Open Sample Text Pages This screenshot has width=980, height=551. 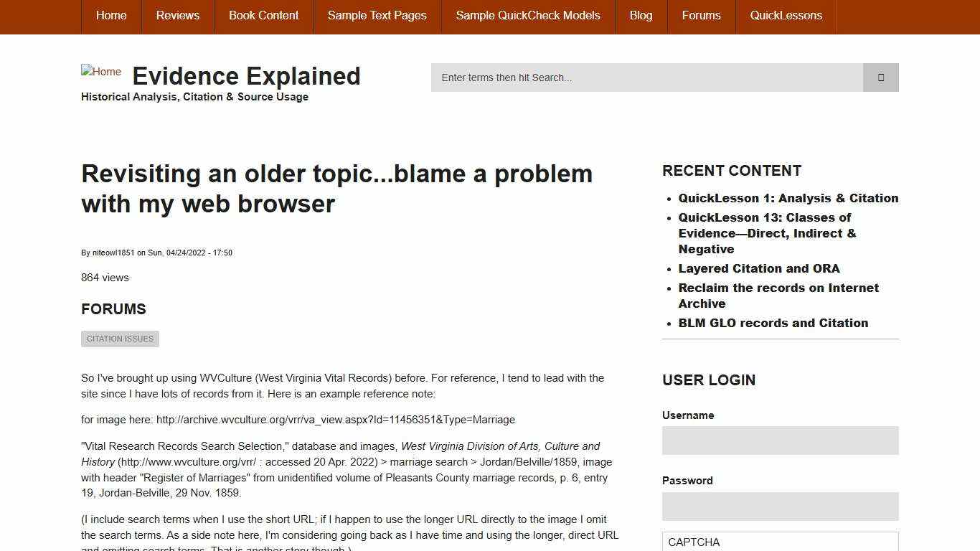click(377, 15)
